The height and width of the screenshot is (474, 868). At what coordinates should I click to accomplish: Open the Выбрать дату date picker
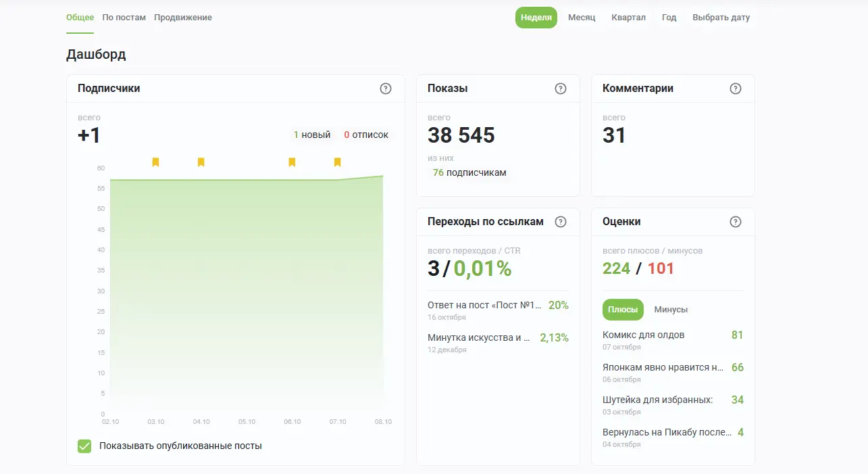[721, 18]
